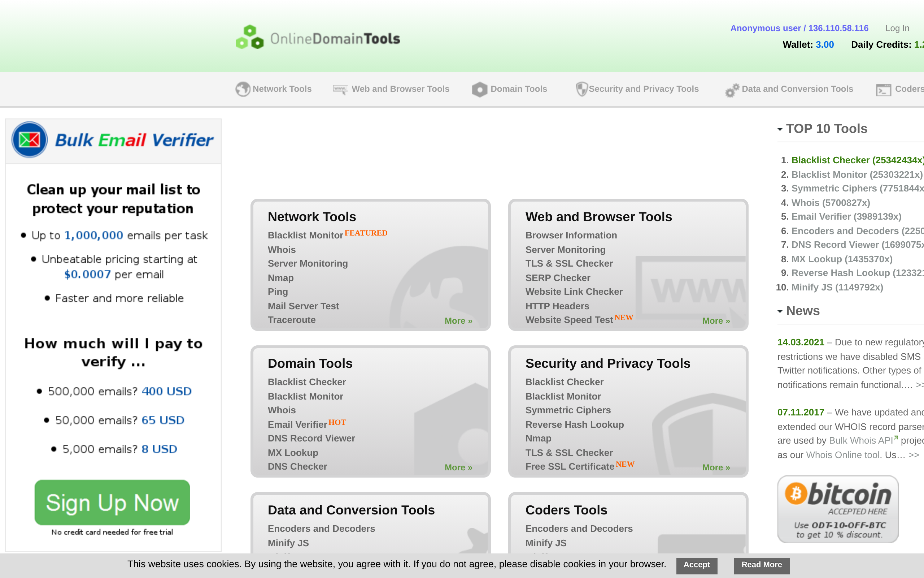Open the Website Speed Test tool
Screen dimensions: 924x578
569,320
